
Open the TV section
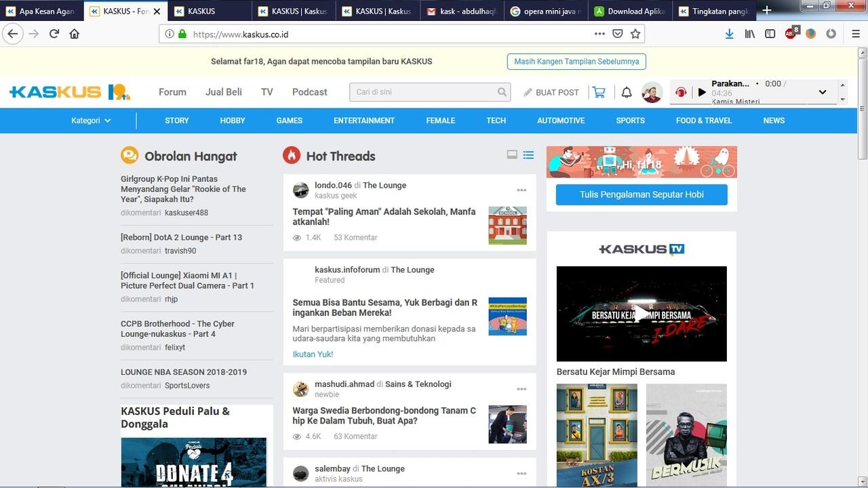point(267,92)
